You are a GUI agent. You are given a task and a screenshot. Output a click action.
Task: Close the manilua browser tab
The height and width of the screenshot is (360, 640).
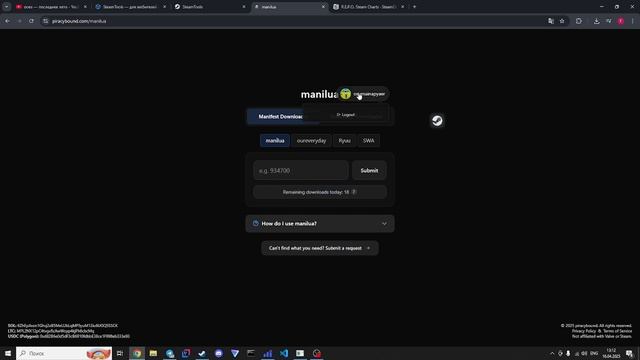pos(323,7)
